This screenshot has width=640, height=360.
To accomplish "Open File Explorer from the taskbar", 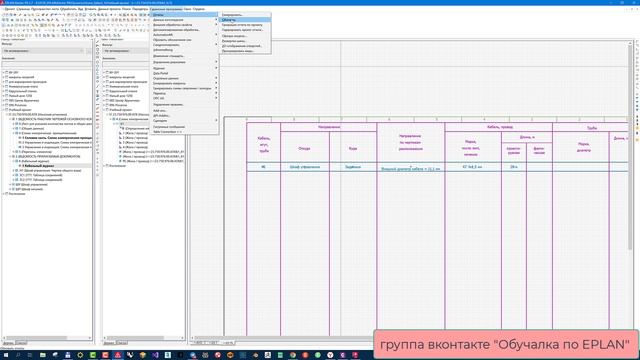I will [42, 355].
